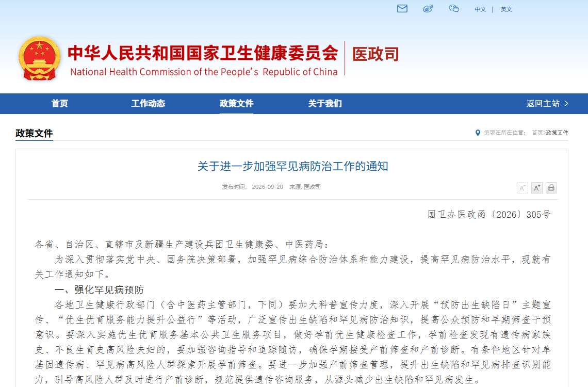Click 政策文件 in the breadcrumb trail
Image resolution: width=588 pixels, height=387 pixels.
pos(557,133)
